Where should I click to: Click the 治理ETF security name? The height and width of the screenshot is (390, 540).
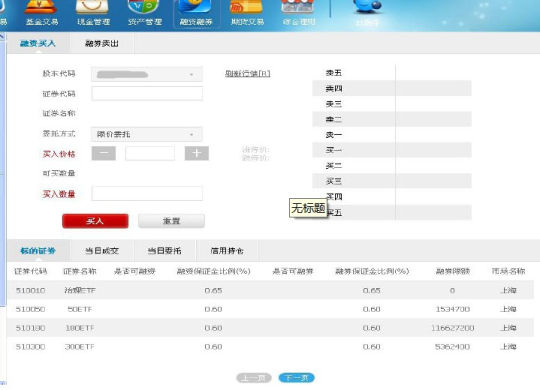pos(80,290)
